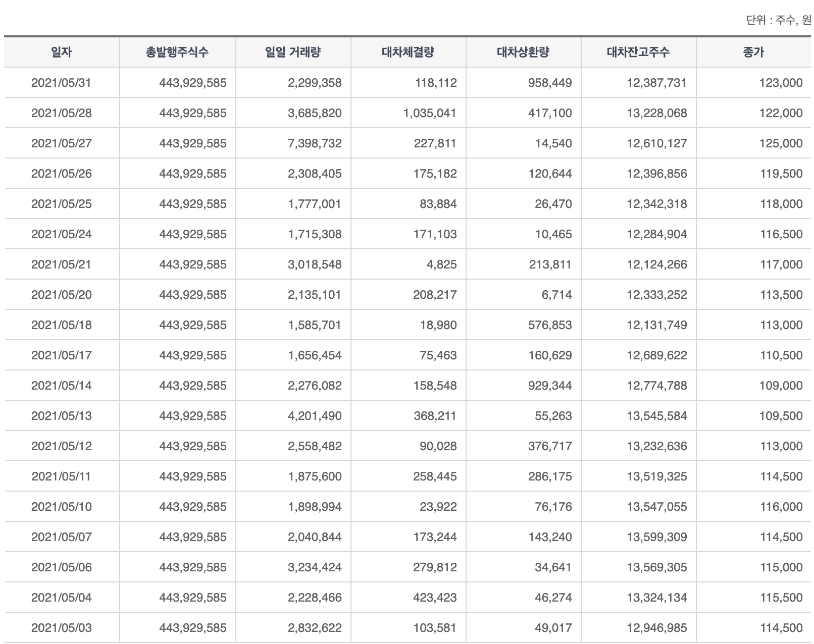Click balance value 13,232,636

coord(657,446)
